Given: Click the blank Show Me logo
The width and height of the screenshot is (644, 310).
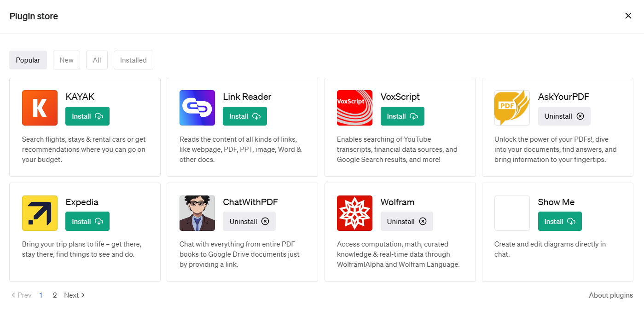Looking at the screenshot, I should [512, 213].
